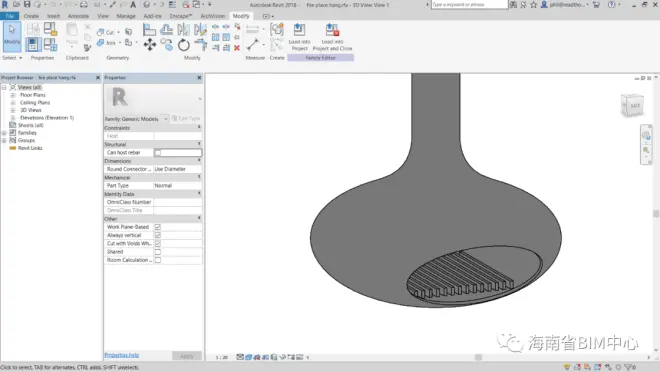660x372 pixels.
Task: Click the Paste clipboard icon
Action: pos(72,33)
